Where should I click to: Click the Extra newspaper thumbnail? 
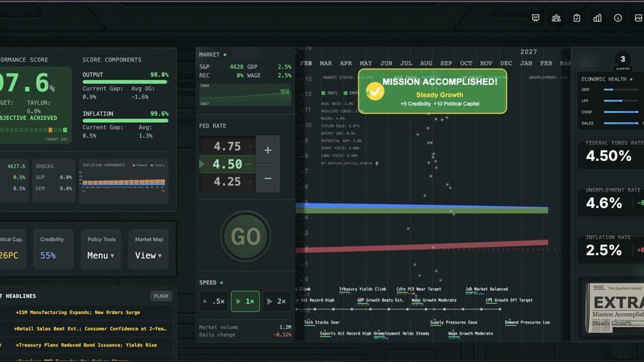[615, 308]
